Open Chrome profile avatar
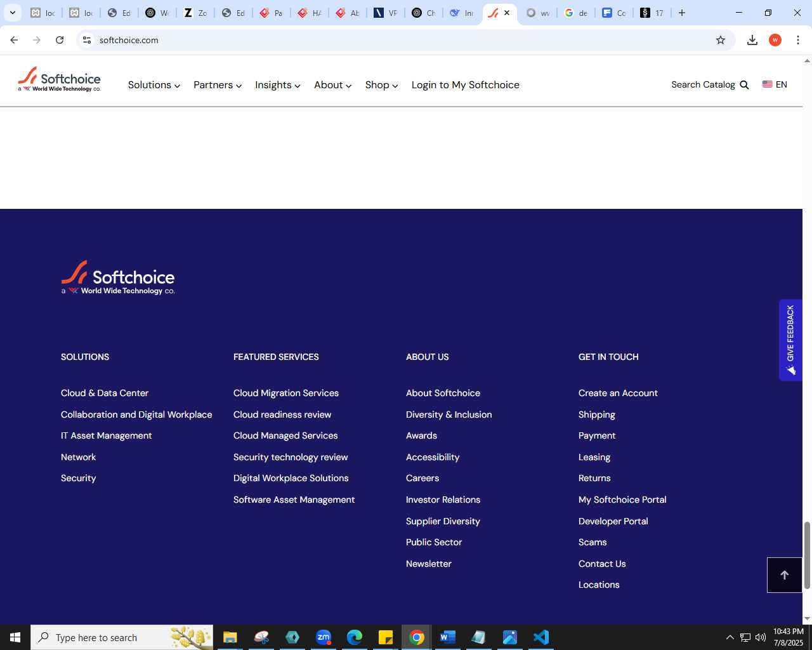The height and width of the screenshot is (650, 812). [775, 40]
